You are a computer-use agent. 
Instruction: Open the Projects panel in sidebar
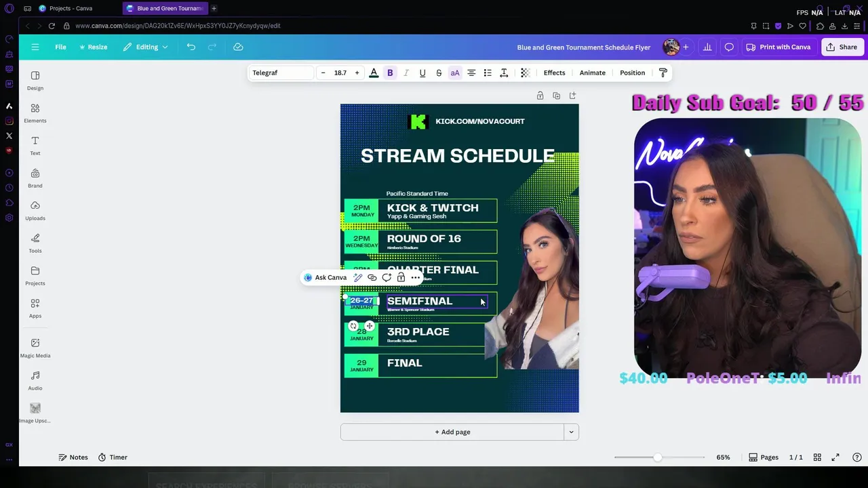35,275
